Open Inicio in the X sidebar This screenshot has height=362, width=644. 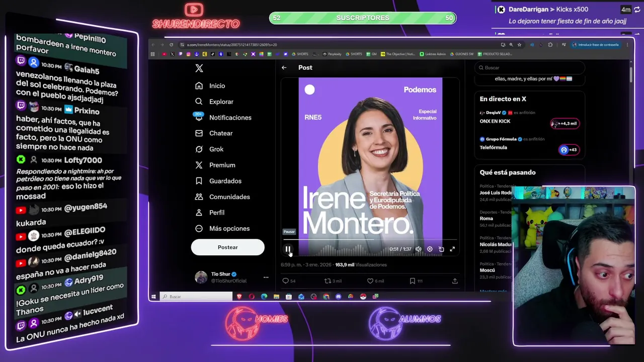pos(211,86)
